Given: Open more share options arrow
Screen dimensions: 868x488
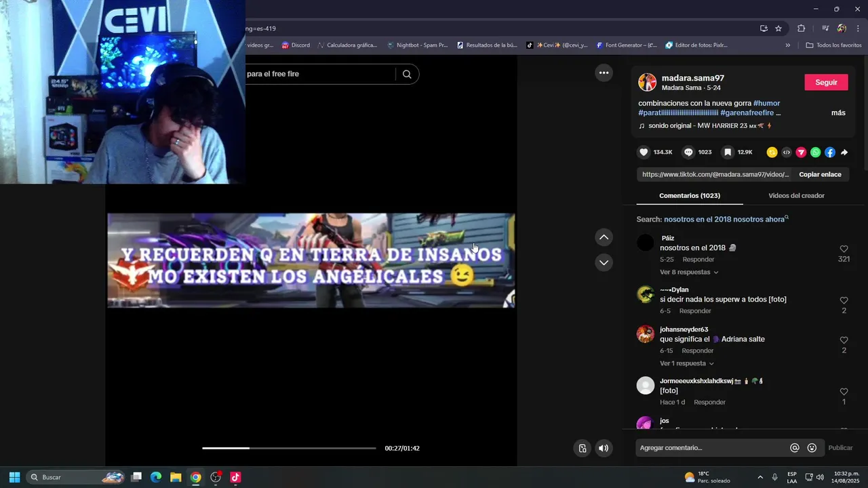Looking at the screenshot, I should pos(844,152).
